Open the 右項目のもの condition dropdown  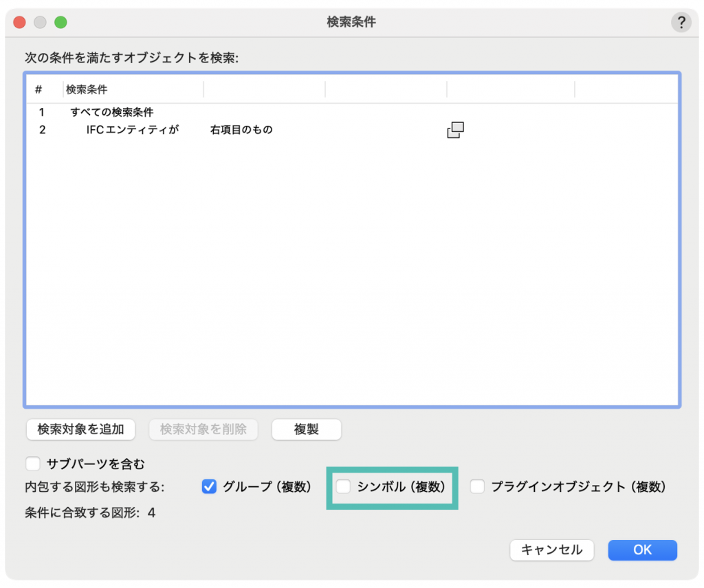coord(241,130)
